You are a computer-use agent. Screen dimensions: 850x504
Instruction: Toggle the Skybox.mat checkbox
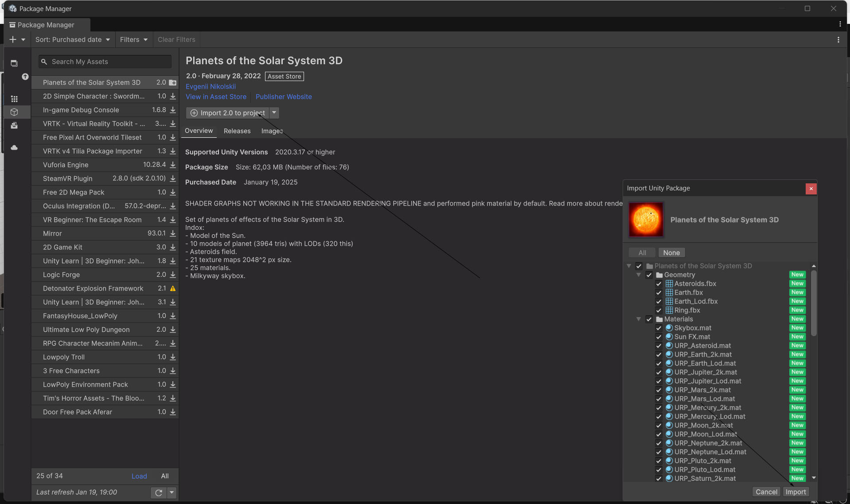coord(659,328)
